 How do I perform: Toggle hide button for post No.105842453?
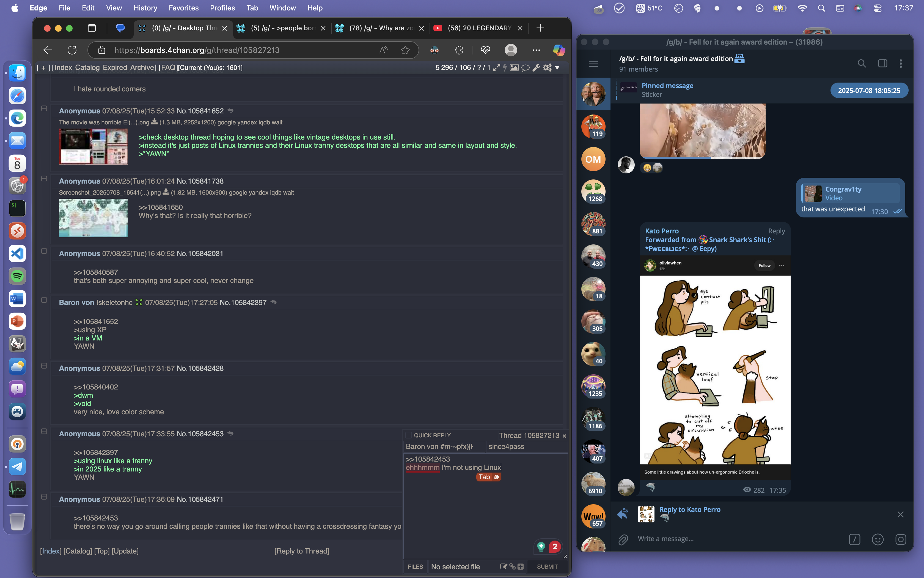pyautogui.click(x=44, y=431)
